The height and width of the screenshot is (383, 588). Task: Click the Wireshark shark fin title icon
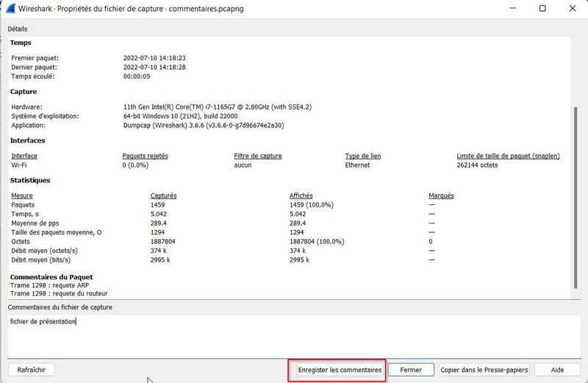[x=11, y=9]
